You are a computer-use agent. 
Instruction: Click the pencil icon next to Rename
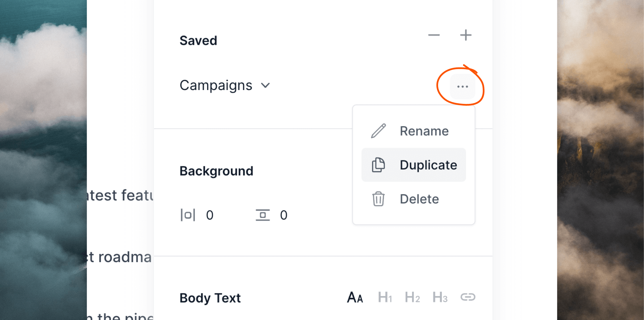point(378,131)
